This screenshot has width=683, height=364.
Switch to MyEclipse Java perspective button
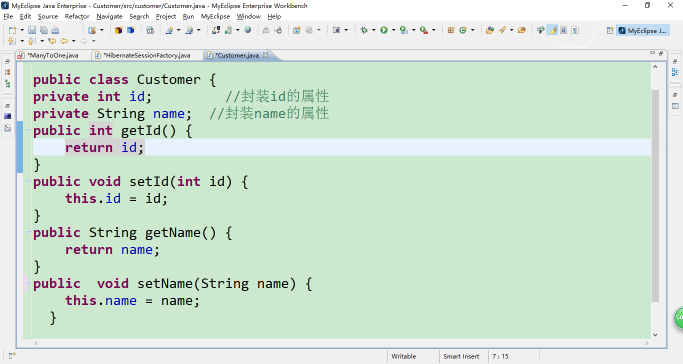click(x=642, y=30)
